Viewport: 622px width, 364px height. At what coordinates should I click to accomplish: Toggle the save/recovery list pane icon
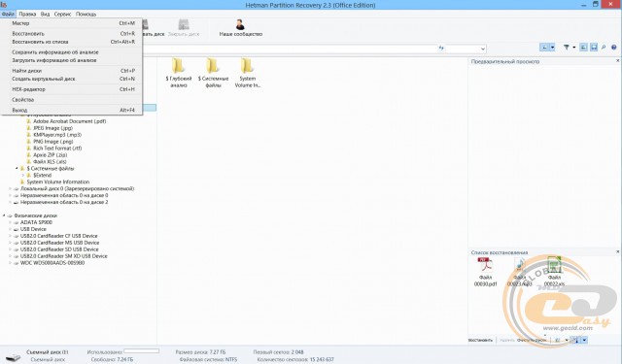click(x=594, y=48)
